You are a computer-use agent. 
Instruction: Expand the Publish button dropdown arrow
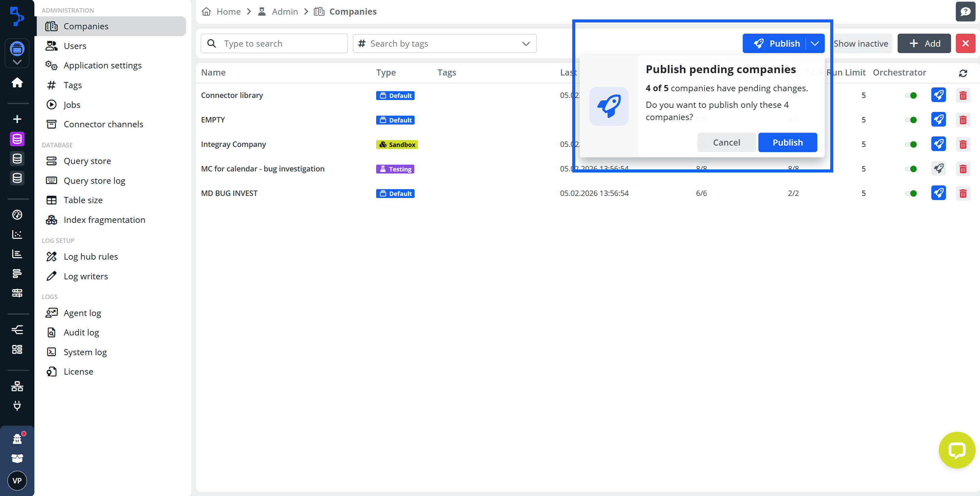pyautogui.click(x=815, y=43)
